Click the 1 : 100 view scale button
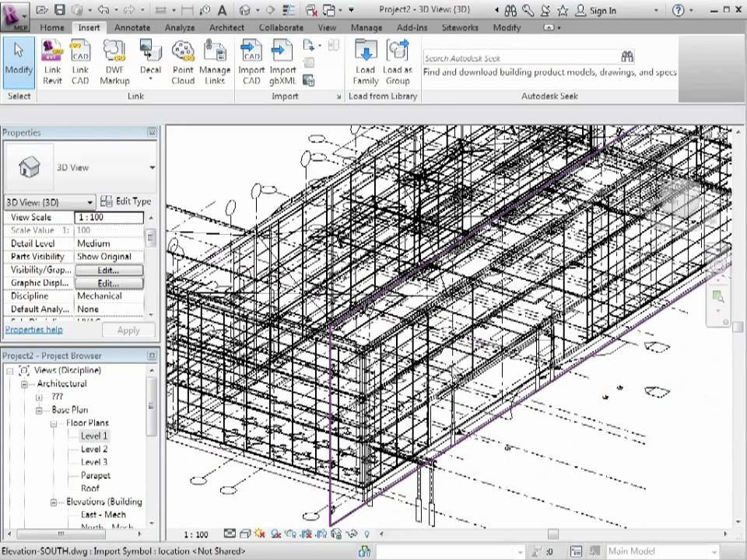The height and width of the screenshot is (560, 747). click(196, 534)
